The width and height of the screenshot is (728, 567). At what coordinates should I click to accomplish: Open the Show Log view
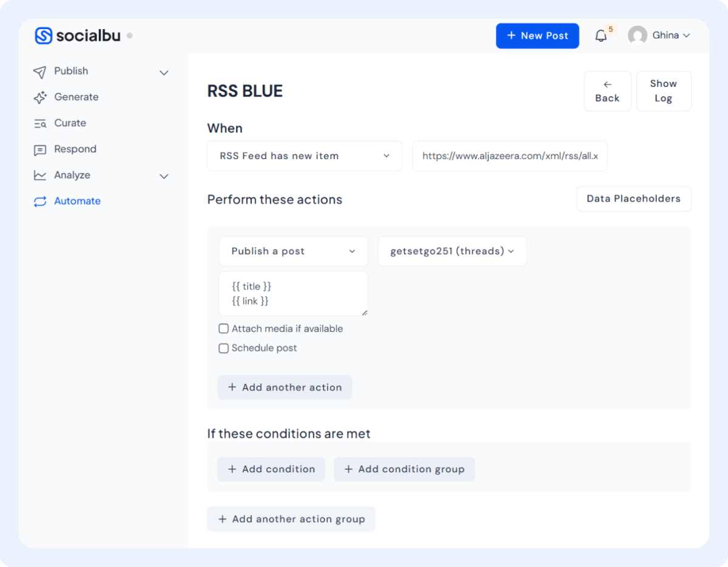coord(663,90)
